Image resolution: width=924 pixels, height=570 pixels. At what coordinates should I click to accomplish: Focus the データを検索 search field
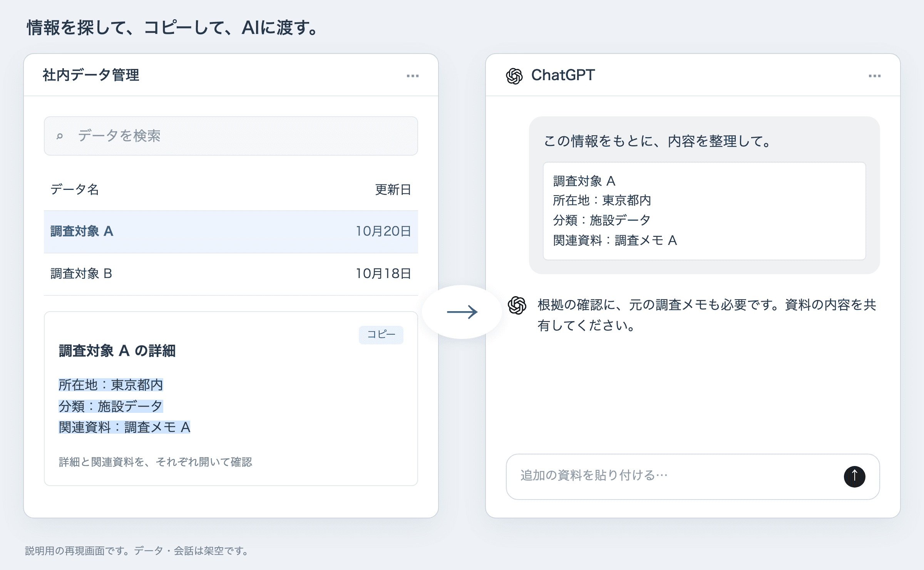231,136
